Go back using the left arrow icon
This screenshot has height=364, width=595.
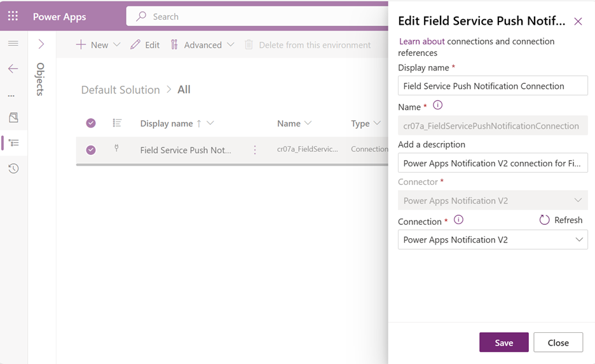13,69
